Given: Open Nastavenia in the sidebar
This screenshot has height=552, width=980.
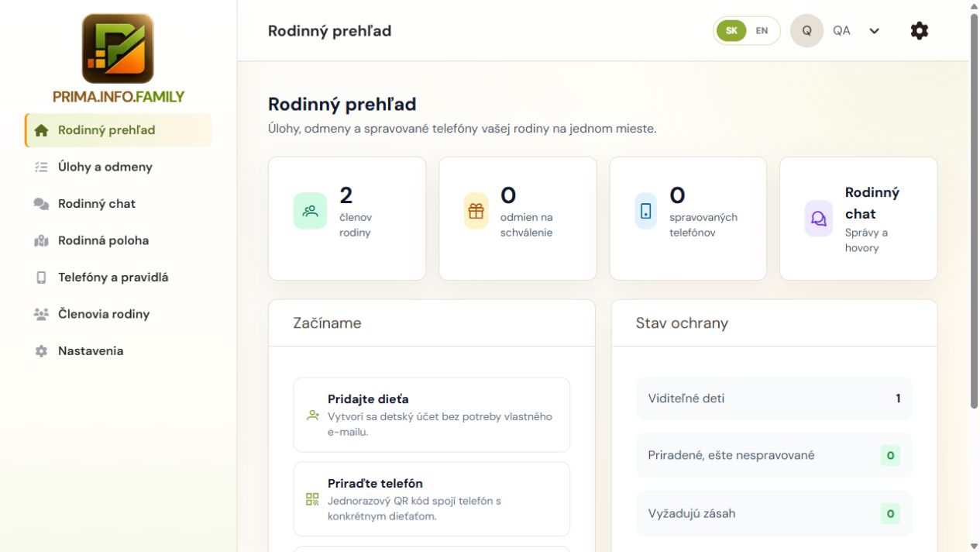Looking at the screenshot, I should tap(119, 351).
